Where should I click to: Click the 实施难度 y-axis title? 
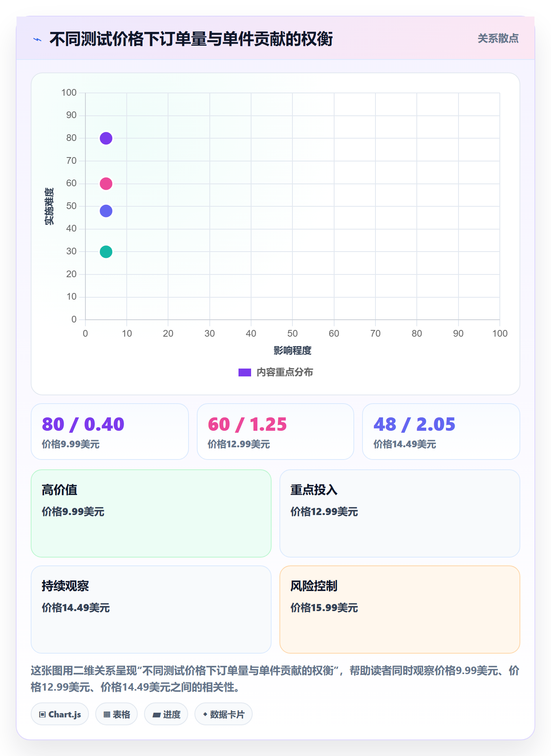pyautogui.click(x=49, y=206)
